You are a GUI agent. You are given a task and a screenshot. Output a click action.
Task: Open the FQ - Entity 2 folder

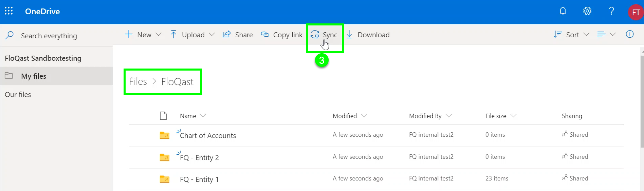point(199,157)
